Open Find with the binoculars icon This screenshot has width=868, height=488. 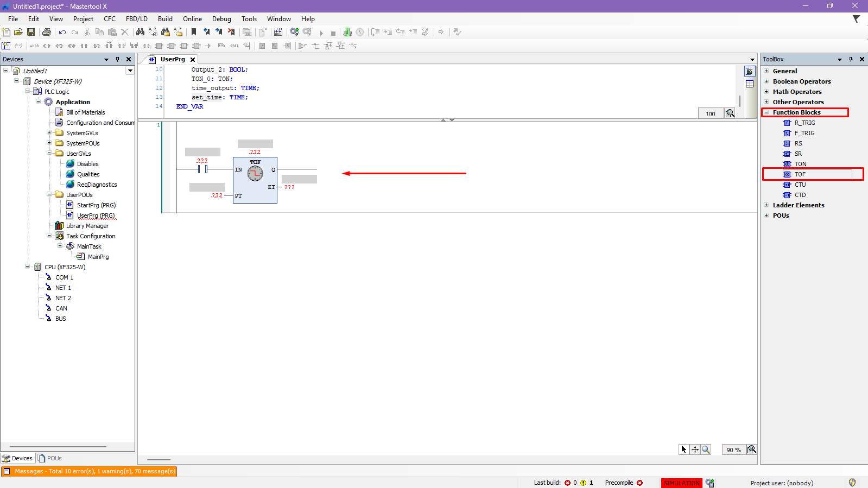point(140,32)
